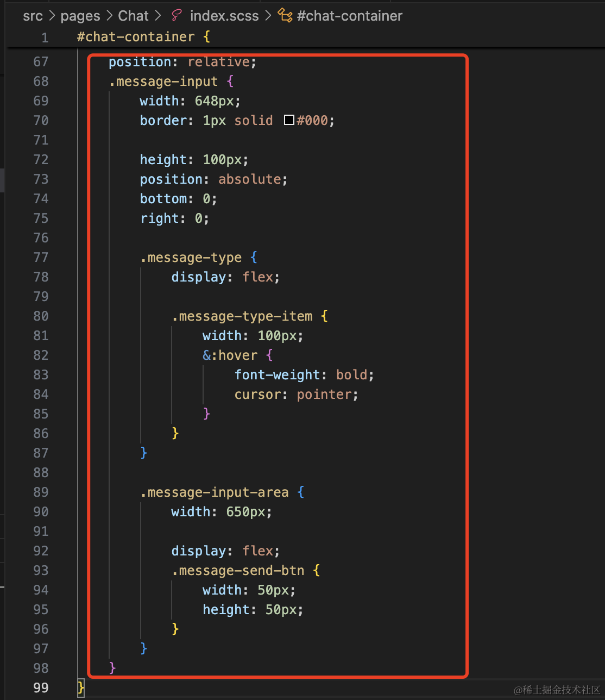
Task: Open the 'src' breadcrumb segment
Action: 33,16
